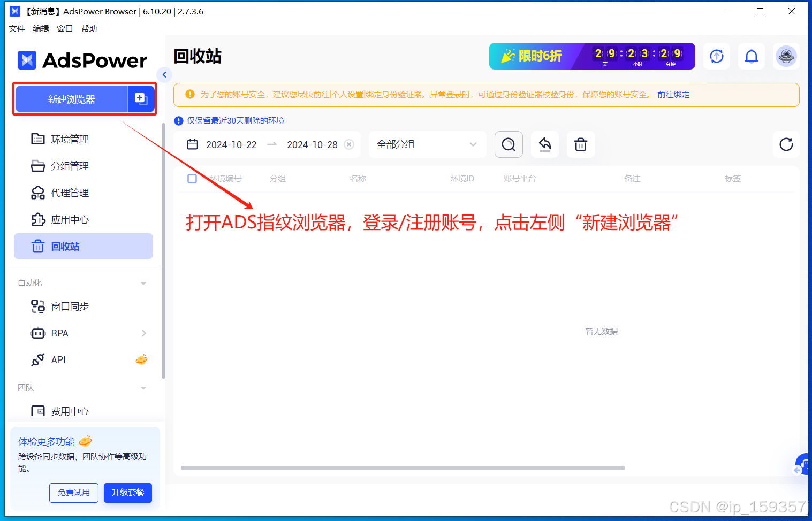The image size is (812, 521).
Task: Click the permanently delete trash icon
Action: (x=581, y=144)
